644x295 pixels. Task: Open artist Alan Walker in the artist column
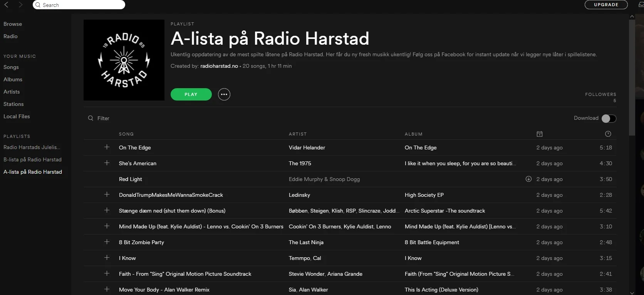point(314,290)
